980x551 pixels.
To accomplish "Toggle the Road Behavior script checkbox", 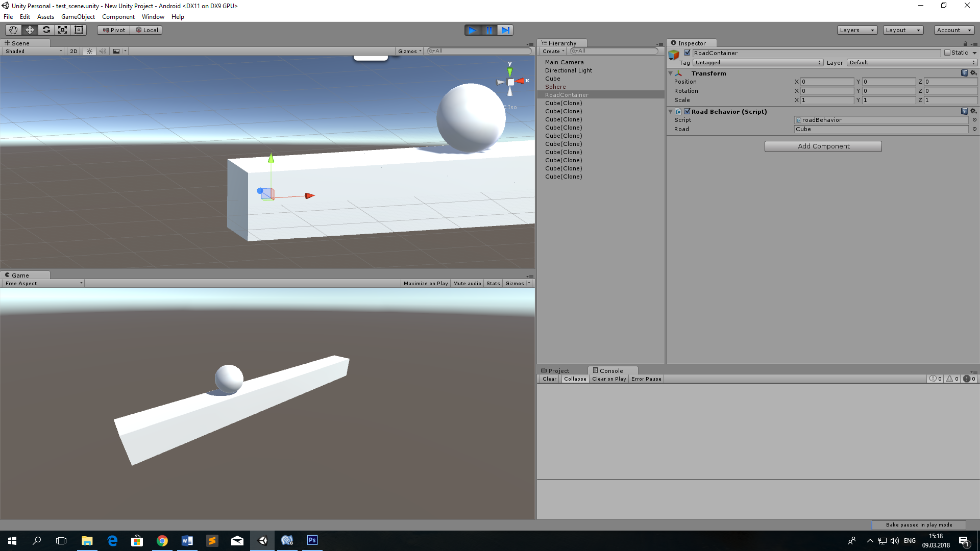I will pos(687,111).
